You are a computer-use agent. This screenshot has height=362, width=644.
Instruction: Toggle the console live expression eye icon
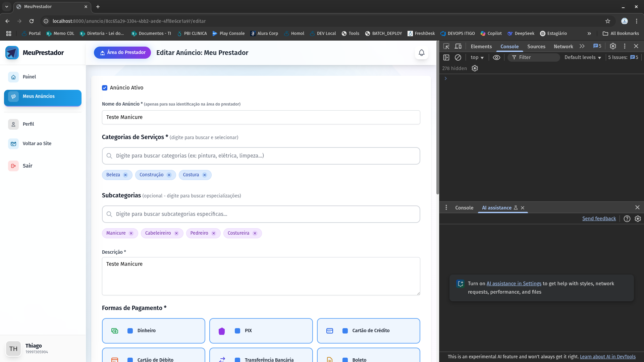pos(496,58)
